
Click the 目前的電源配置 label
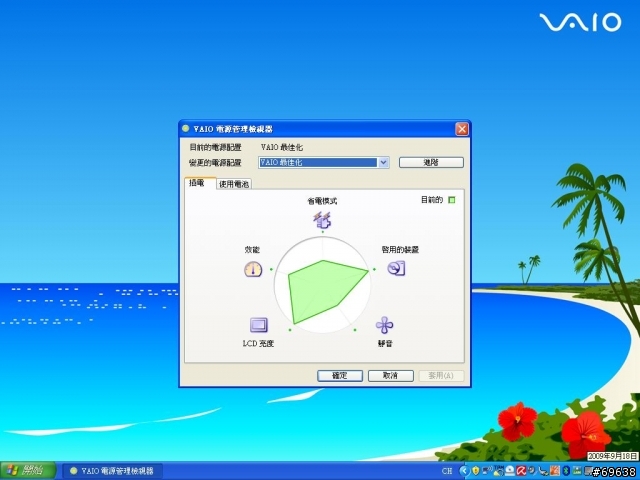[x=215, y=147]
